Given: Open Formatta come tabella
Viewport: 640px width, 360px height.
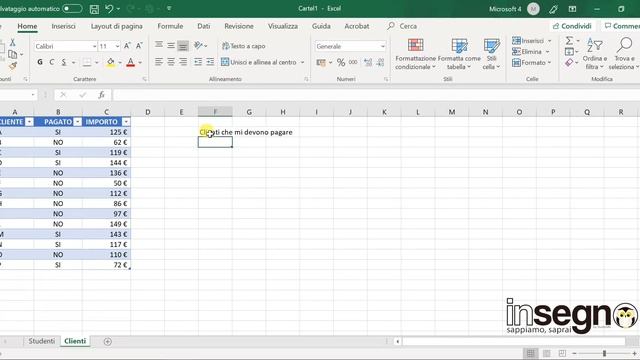Looking at the screenshot, I should coord(459,54).
